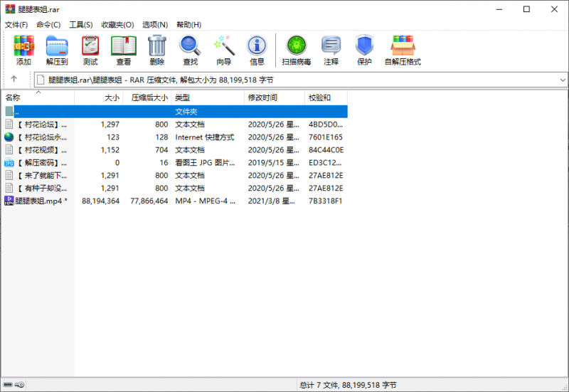Open the 查看 (View) toolbar icon
Image resolution: width=569 pixels, height=392 pixels.
coord(124,50)
